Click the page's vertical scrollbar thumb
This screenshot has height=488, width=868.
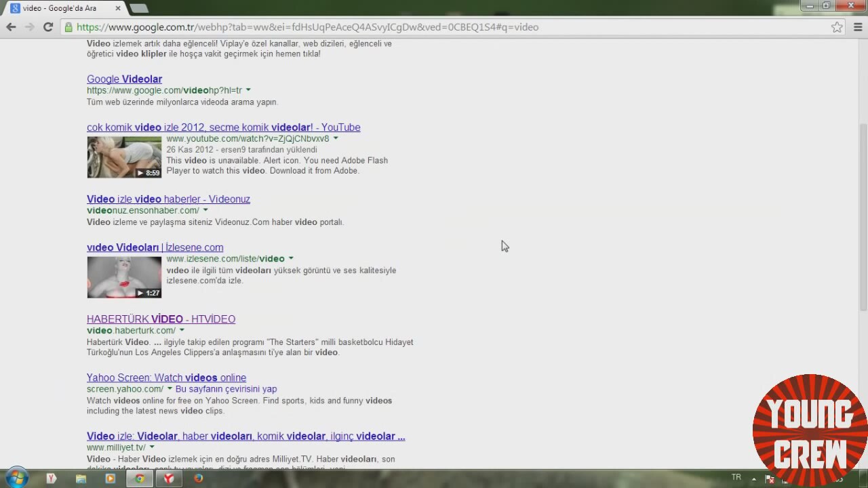863,217
